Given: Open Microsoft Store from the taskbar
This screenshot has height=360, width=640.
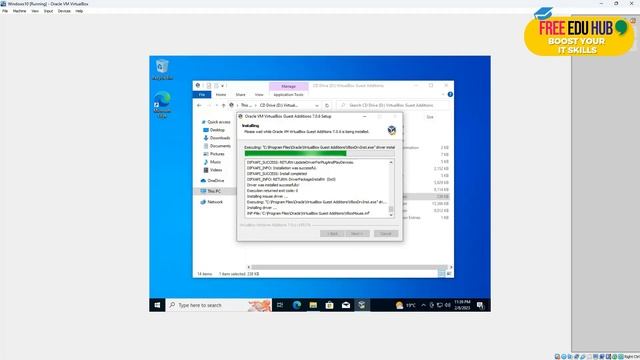Looking at the screenshot, I should point(329,305).
